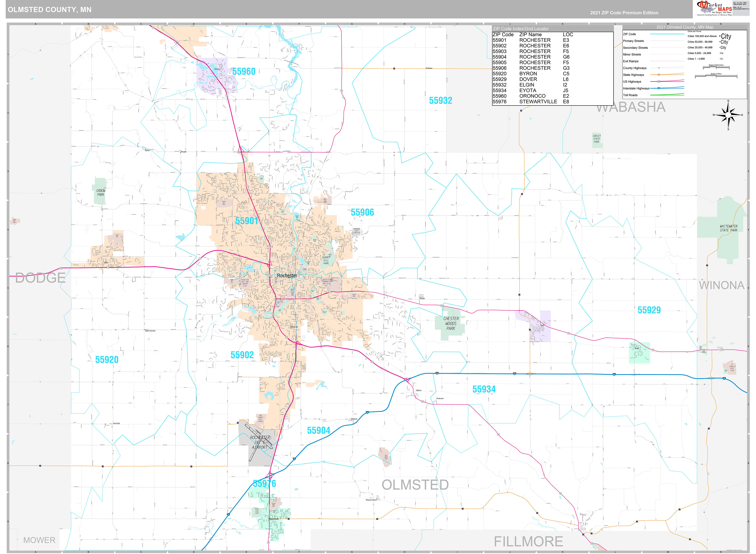Image resolution: width=756 pixels, height=554 pixels.
Task: Click the MarketMAPS logo
Action: [715, 8]
